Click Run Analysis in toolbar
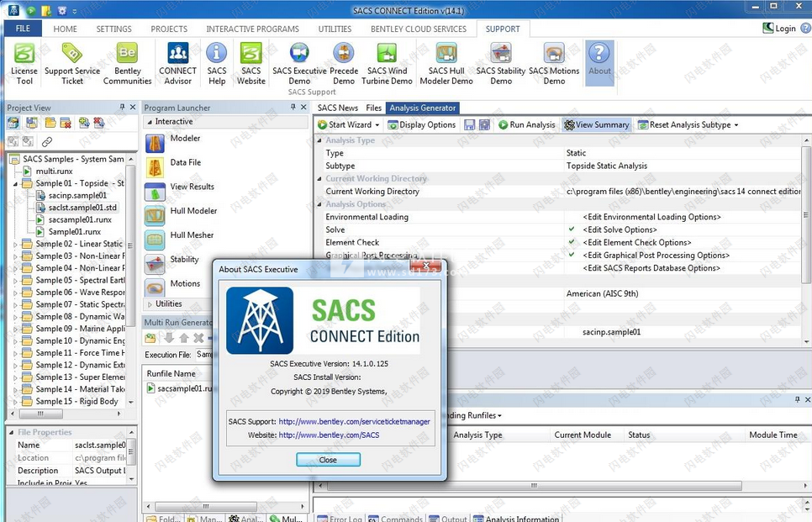 coord(527,124)
